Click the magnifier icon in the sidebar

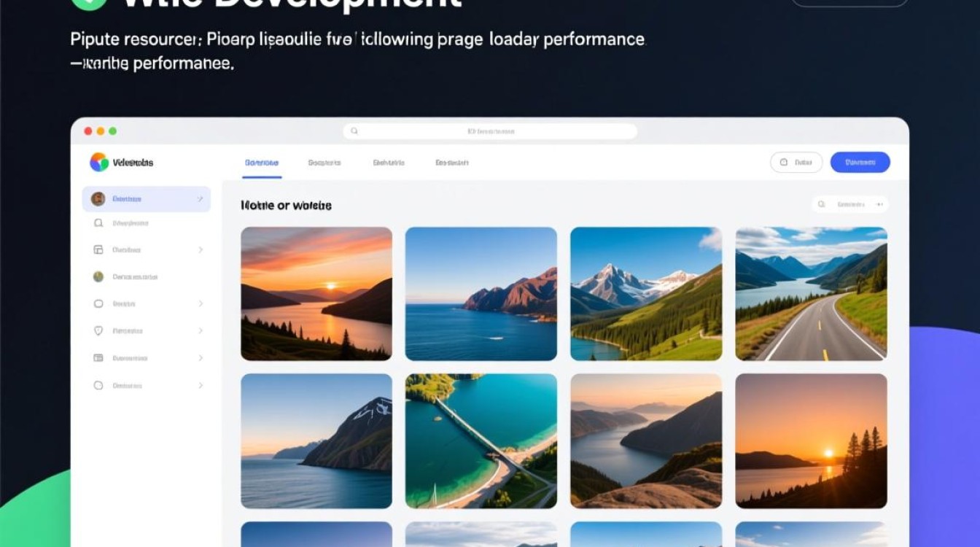tap(98, 223)
